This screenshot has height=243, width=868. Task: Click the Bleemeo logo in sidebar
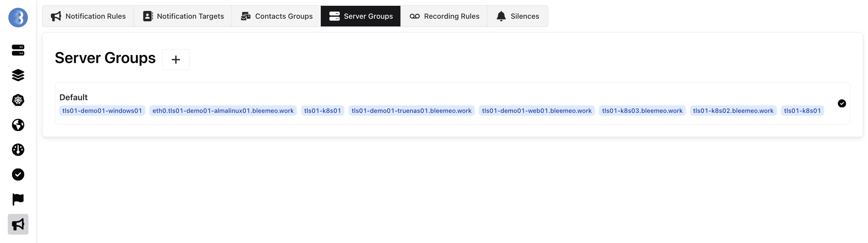click(x=18, y=18)
